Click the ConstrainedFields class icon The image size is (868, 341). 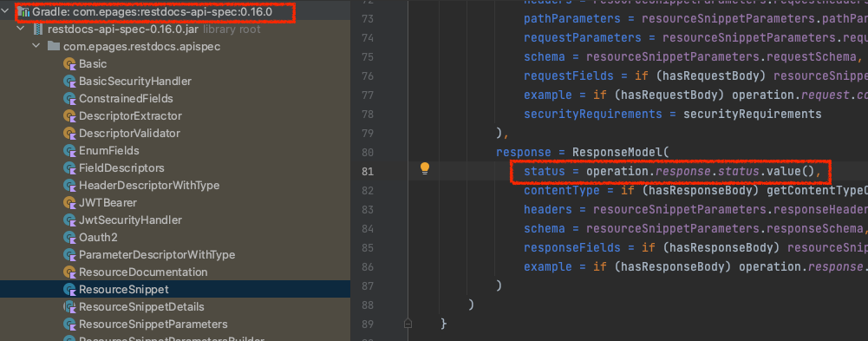point(69,99)
